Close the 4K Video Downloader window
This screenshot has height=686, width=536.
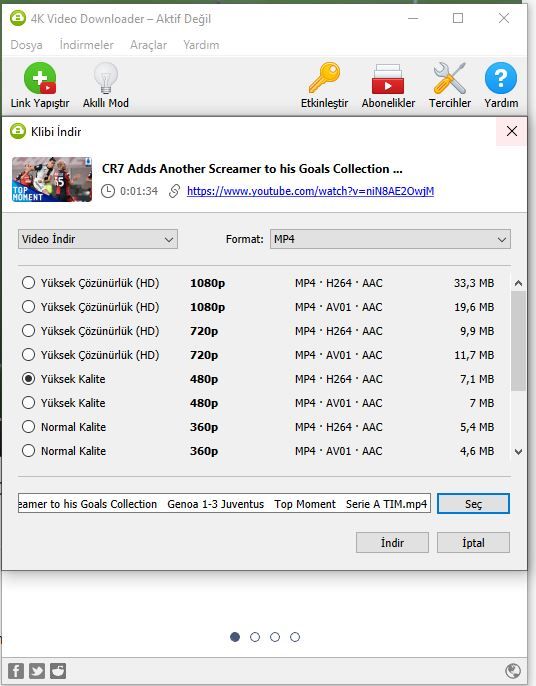point(504,18)
